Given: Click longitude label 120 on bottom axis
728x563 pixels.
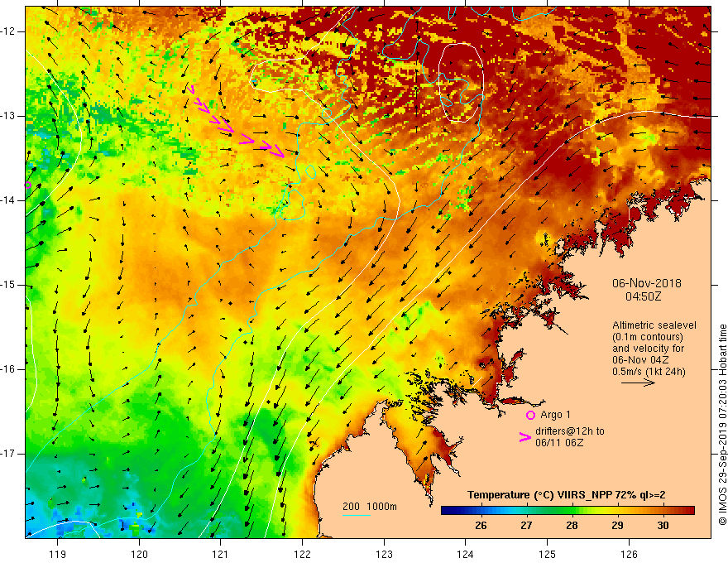Looking at the screenshot, I should [139, 554].
